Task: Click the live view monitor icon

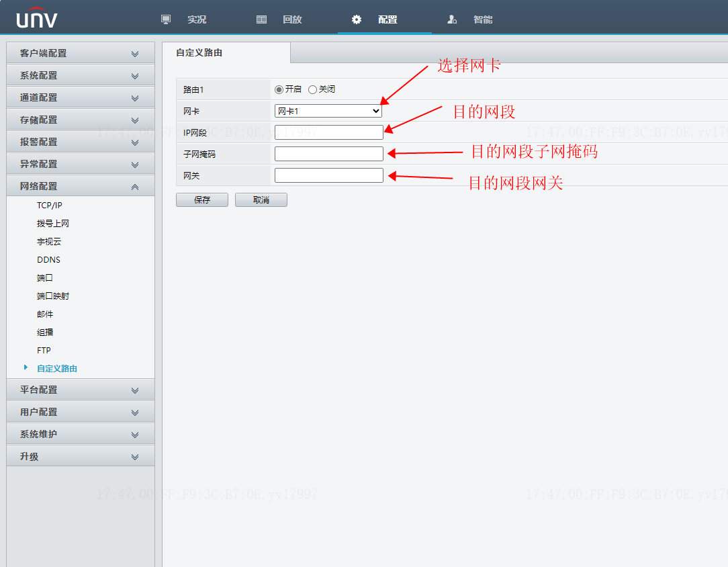Action: point(166,19)
